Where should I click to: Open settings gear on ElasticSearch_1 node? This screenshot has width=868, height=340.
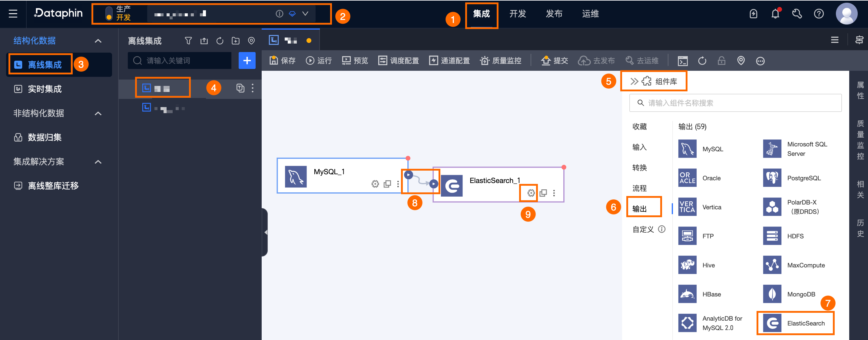coord(531,193)
